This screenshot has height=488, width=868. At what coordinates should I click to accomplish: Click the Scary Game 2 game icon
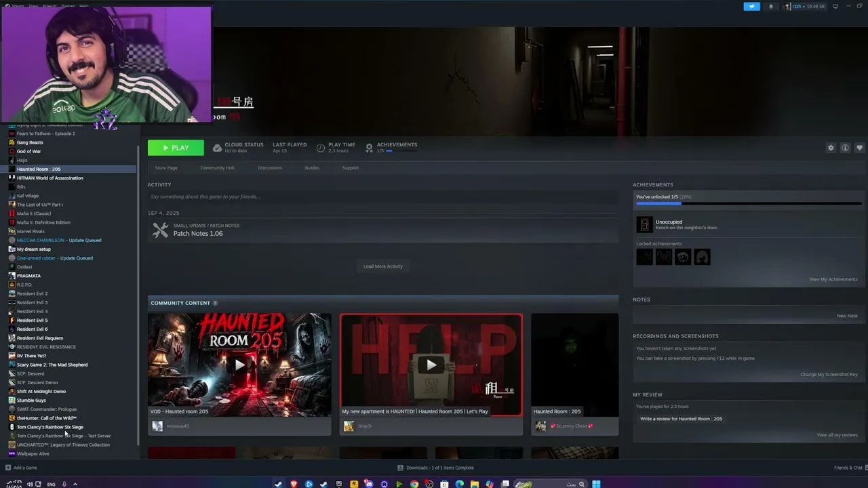click(x=12, y=365)
